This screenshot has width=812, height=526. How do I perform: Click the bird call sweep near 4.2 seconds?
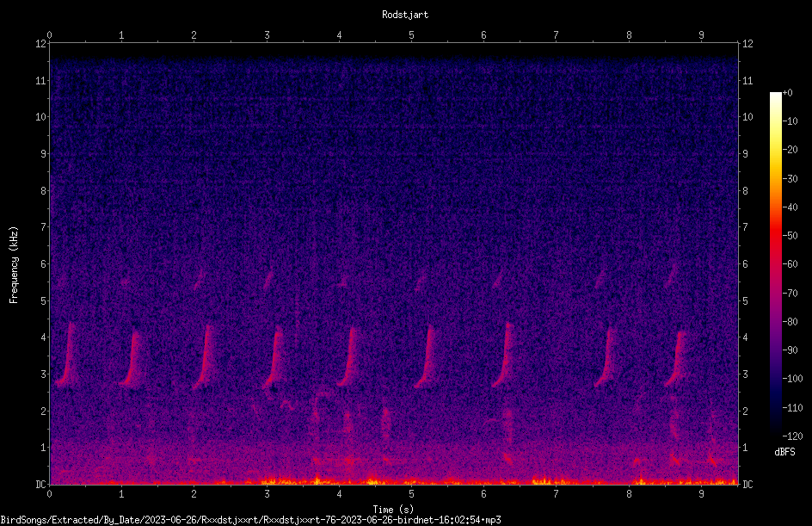click(348, 357)
